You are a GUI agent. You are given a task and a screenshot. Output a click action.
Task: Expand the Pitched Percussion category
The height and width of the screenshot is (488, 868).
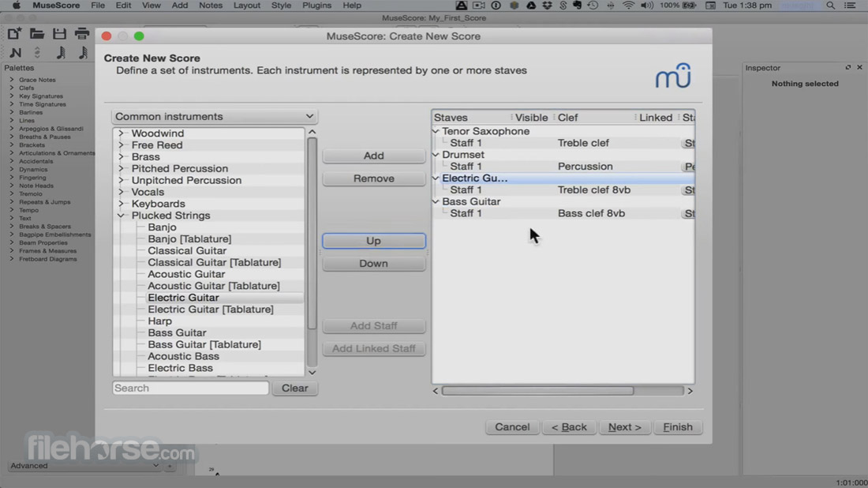tap(122, 168)
